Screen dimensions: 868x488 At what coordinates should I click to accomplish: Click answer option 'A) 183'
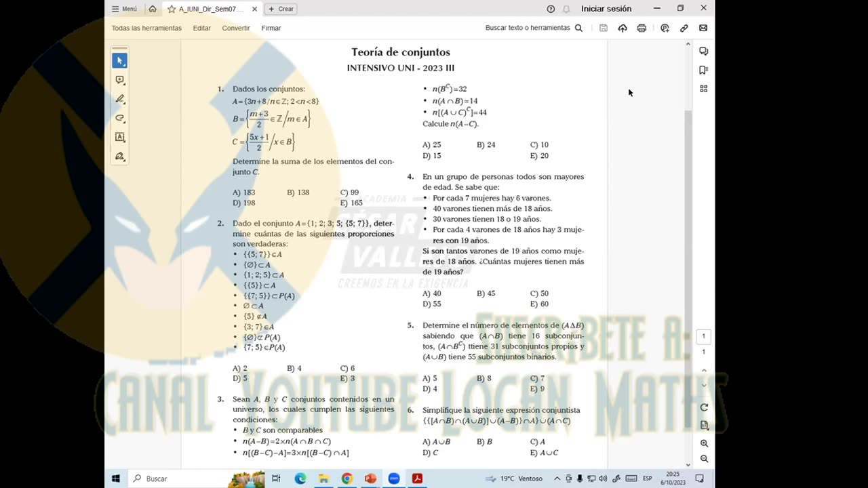(244, 192)
